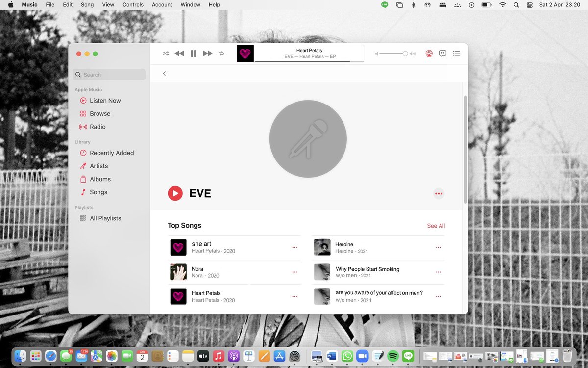Open the Account menu
Viewport: 588px width, 368px height.
click(162, 5)
